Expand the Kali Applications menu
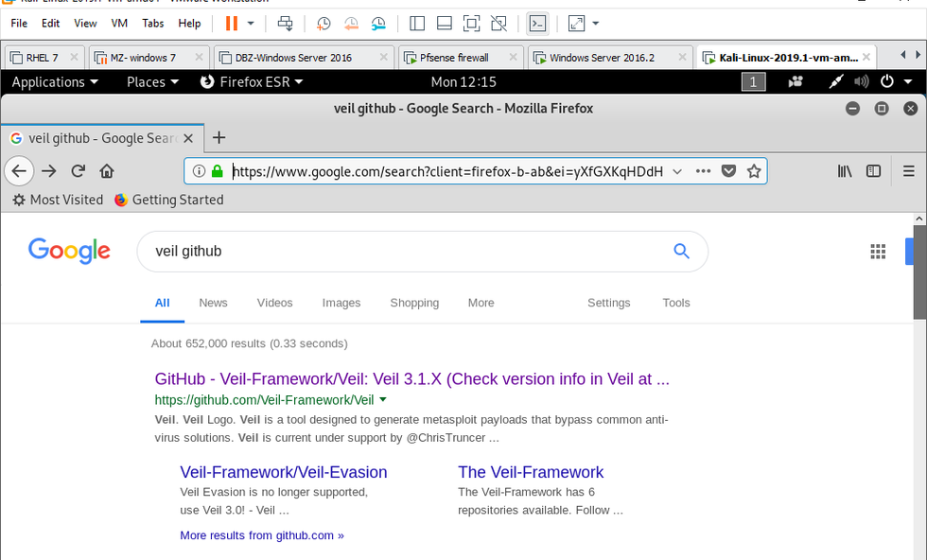This screenshot has width=927, height=560. click(55, 82)
